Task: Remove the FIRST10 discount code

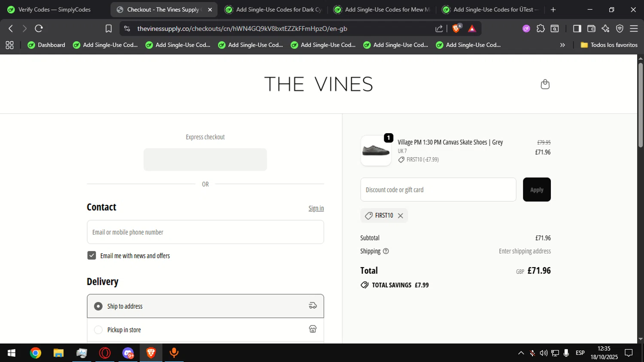Action: tap(400, 216)
